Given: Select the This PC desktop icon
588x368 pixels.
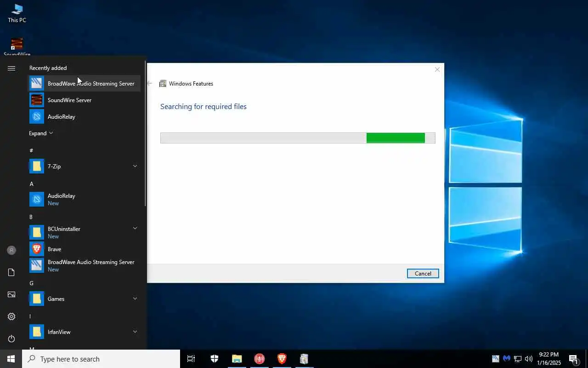Looking at the screenshot, I should point(17,13).
